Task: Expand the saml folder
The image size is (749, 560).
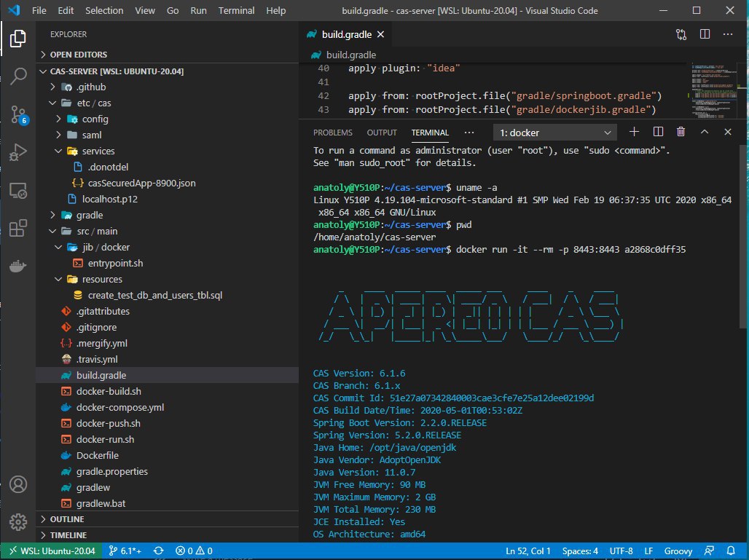Action: pos(167,135)
